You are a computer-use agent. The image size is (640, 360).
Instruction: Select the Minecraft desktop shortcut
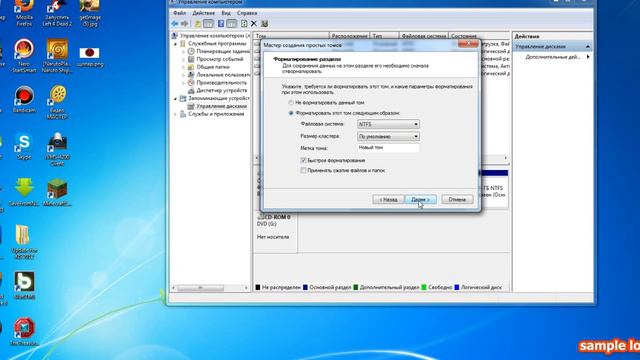[x=57, y=192]
